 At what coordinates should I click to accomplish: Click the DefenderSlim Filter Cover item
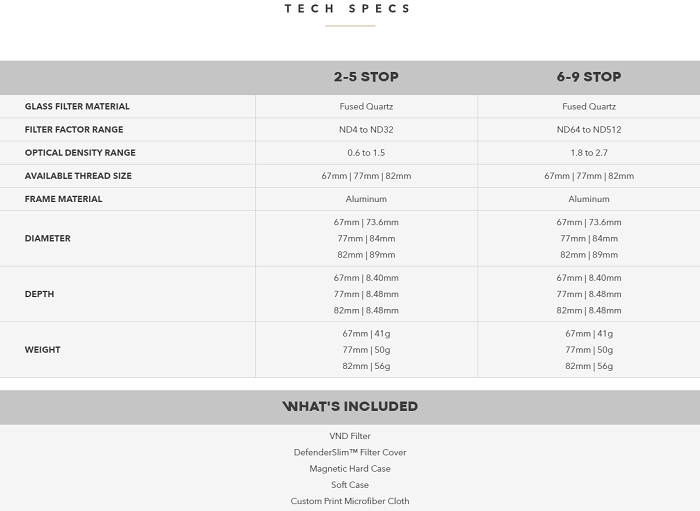point(350,452)
